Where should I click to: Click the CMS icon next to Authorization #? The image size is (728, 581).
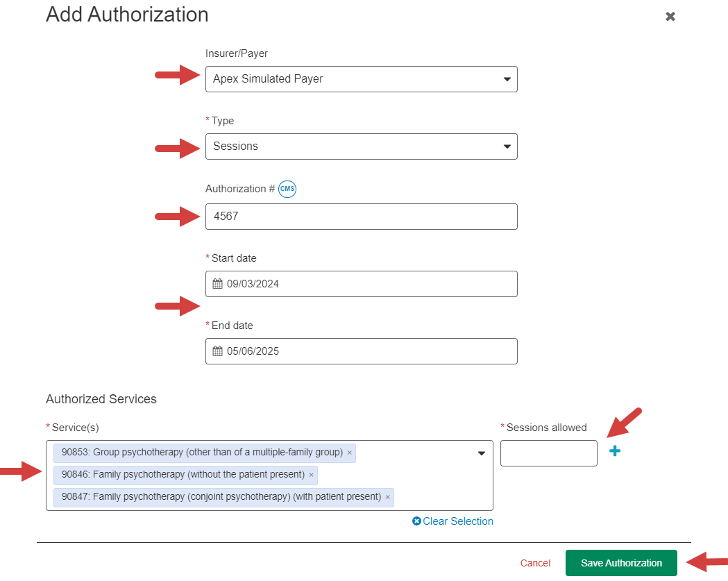point(287,188)
